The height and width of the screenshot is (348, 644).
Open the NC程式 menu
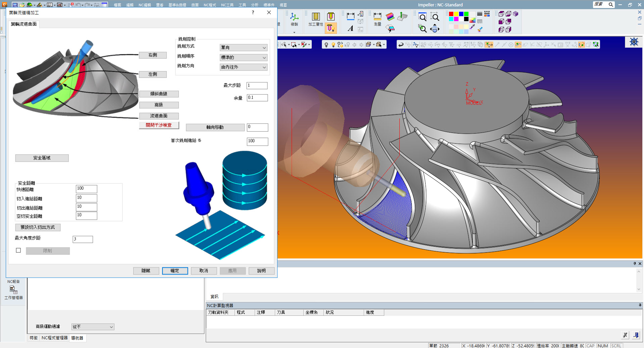[x=210, y=5]
